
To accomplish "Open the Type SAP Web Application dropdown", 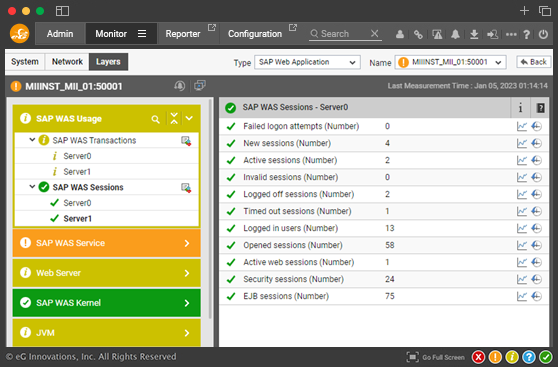I will (307, 62).
